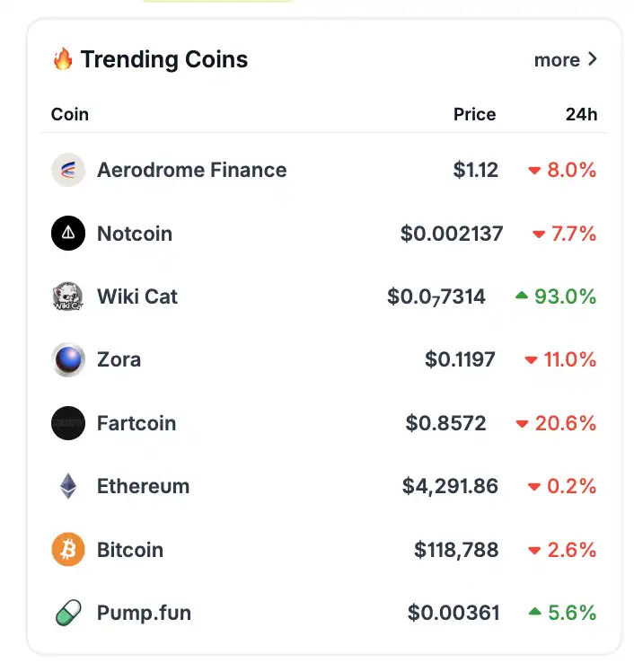
Task: Click the fire icon beside Trending Coins
Action: pos(63,60)
